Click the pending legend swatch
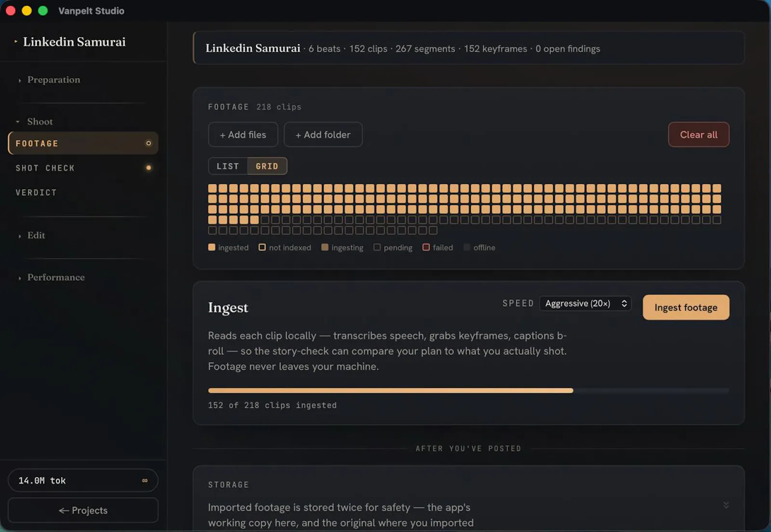This screenshot has height=532, width=771. coord(377,247)
